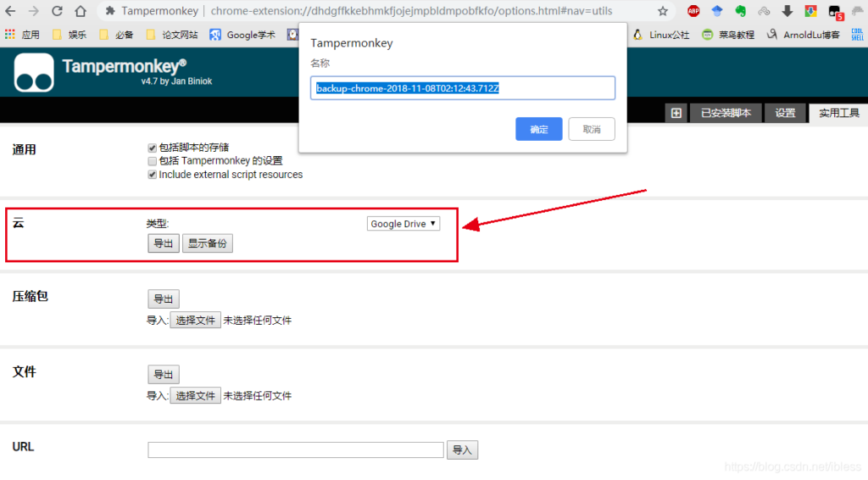Enable 包括 Tampermonkey 的设置 checkbox
The width and height of the screenshot is (868, 480).
coord(153,161)
